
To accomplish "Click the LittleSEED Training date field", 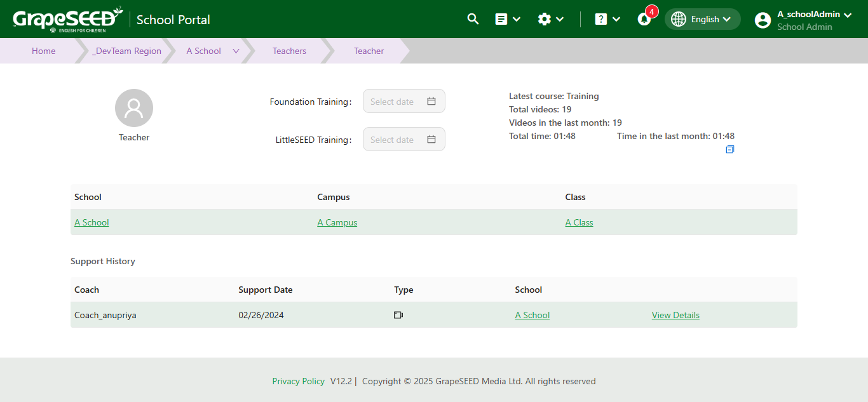I will 404,139.
